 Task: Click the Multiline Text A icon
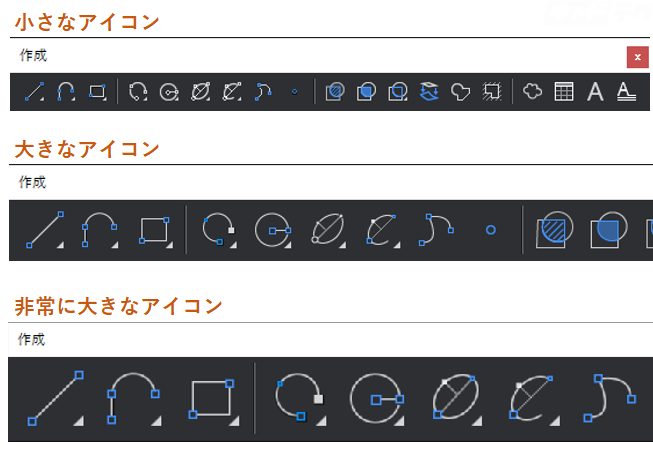[595, 92]
